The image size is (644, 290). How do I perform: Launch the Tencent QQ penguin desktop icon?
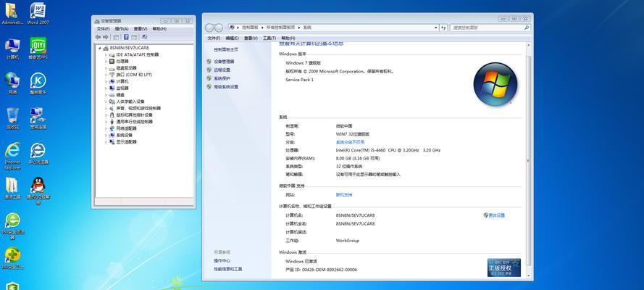pos(38,191)
